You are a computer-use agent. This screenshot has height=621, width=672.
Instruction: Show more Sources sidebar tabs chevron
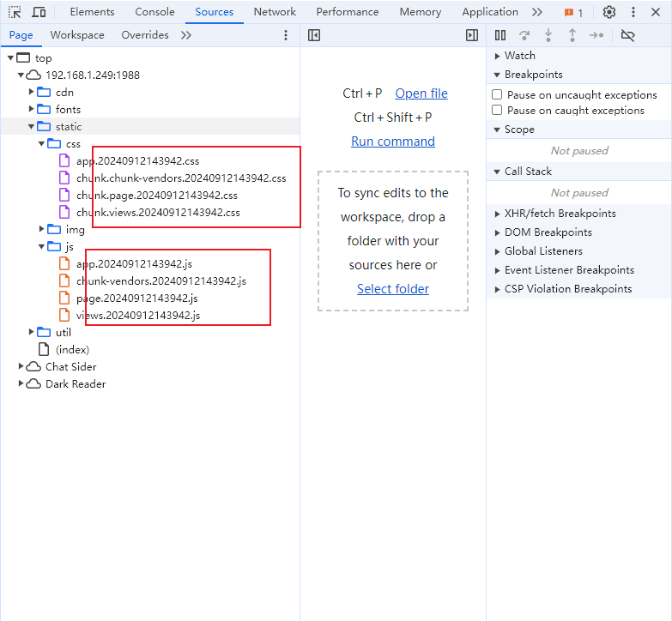tap(185, 35)
